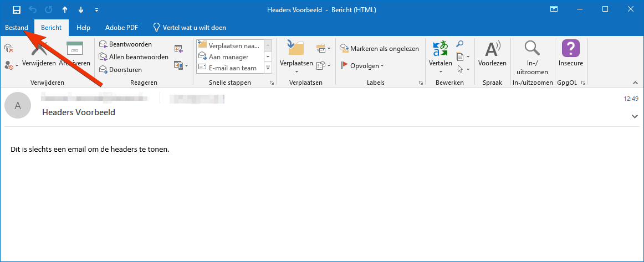Screen dimensions: 644x262
Task: Open the Bestand menu tab
Action: (x=17, y=27)
